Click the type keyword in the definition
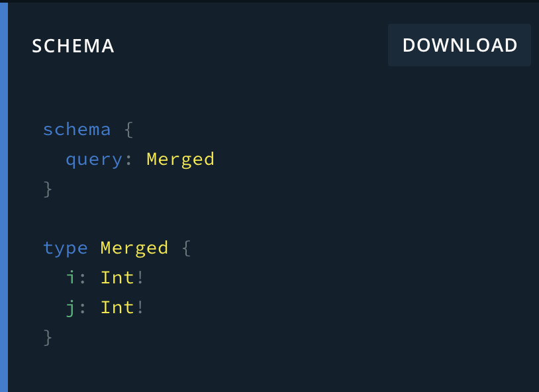This screenshot has width=539, height=392. (66, 248)
